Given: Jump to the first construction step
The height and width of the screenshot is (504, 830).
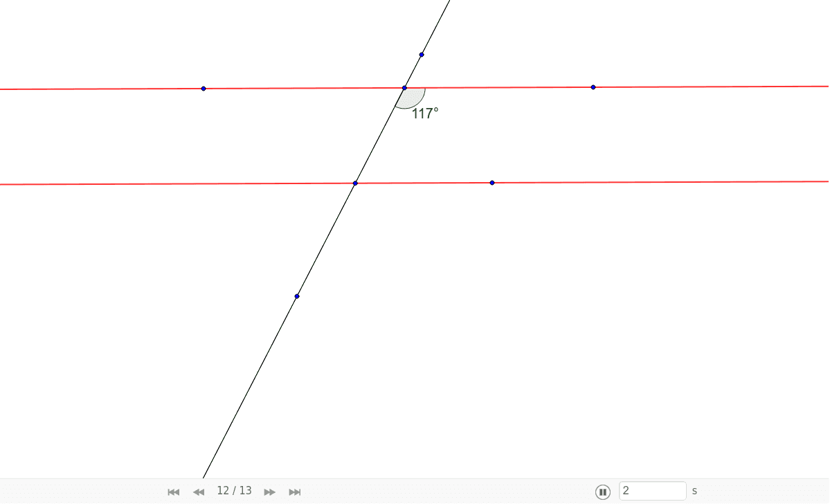Looking at the screenshot, I should pos(173,492).
